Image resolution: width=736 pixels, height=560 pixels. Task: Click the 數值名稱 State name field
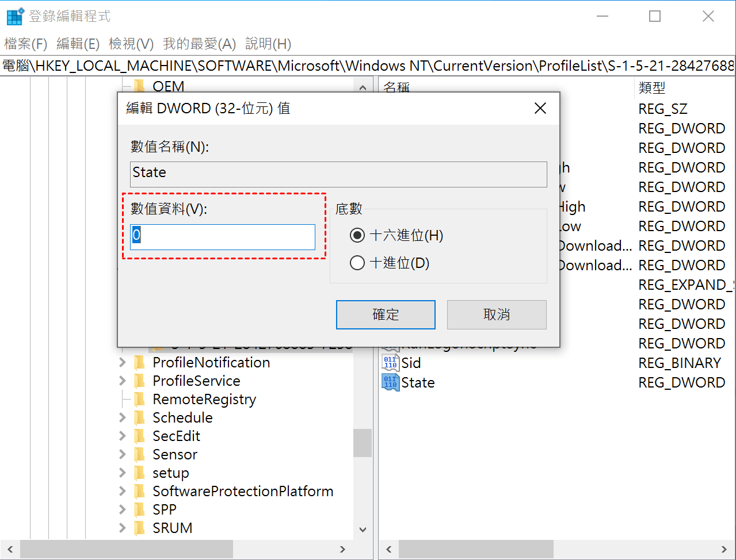pos(338,174)
